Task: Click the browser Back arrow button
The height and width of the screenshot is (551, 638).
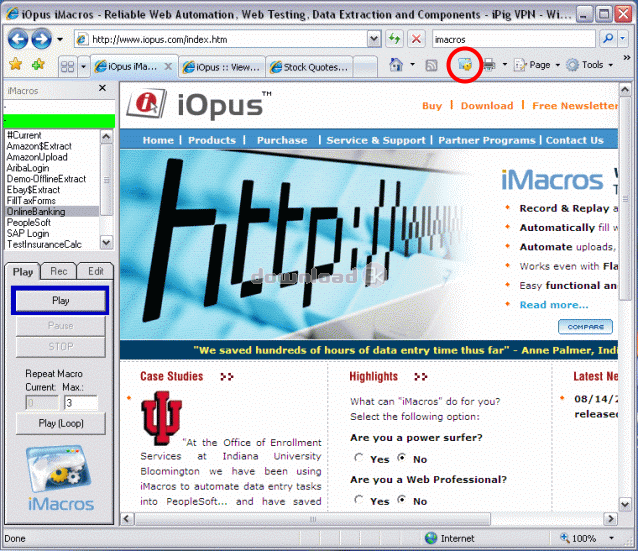Action: coord(18,38)
